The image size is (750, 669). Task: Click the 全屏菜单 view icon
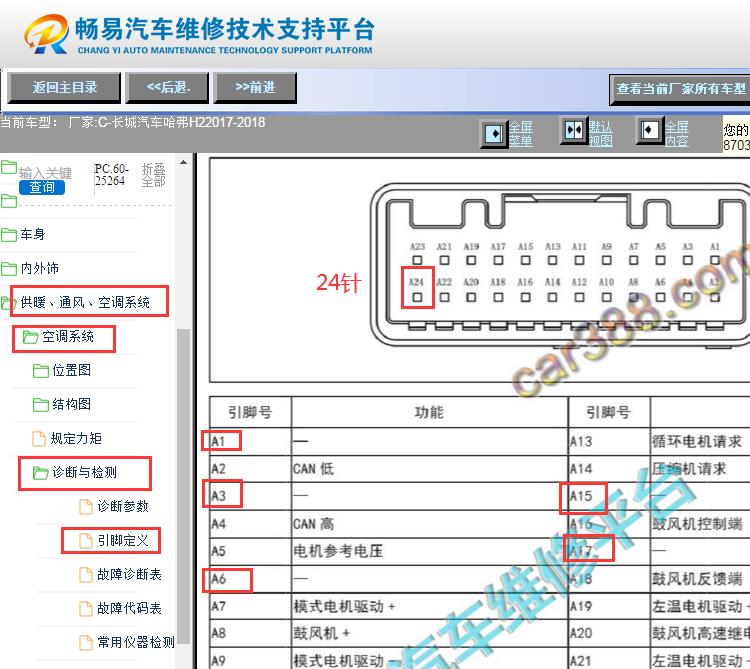[x=494, y=133]
